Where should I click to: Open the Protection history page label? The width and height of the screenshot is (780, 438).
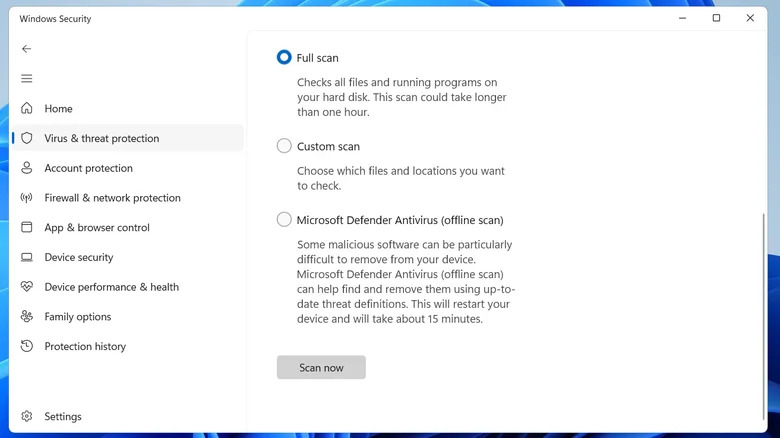(x=85, y=347)
